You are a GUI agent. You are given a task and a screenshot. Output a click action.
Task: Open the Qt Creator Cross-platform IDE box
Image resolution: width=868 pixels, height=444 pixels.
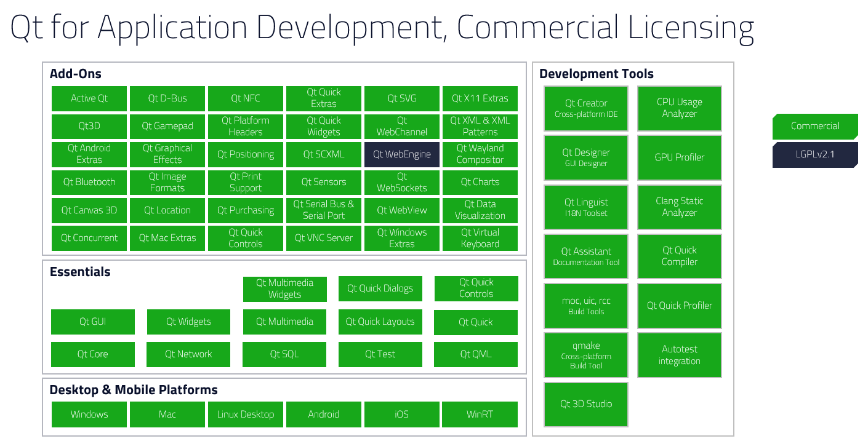point(585,108)
